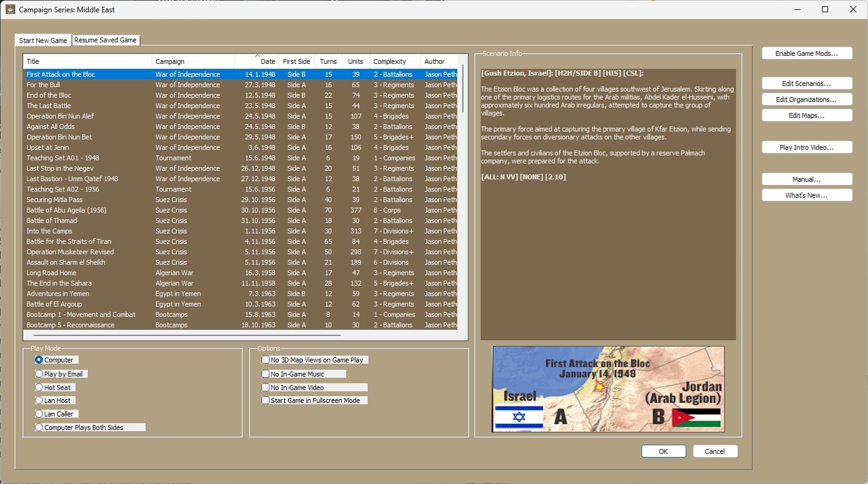
Task: Select The Last Battle scenario
Action: coord(240,106)
